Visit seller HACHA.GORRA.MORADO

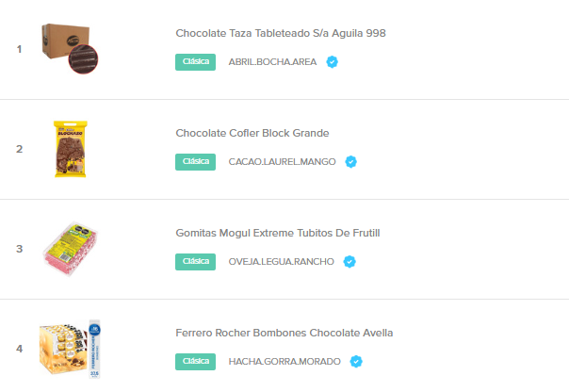point(284,361)
